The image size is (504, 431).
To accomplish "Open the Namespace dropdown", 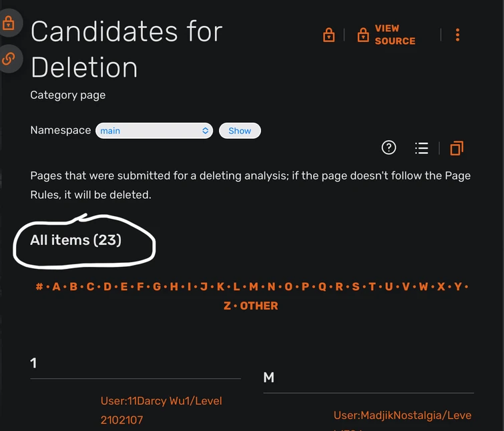I will pos(154,131).
